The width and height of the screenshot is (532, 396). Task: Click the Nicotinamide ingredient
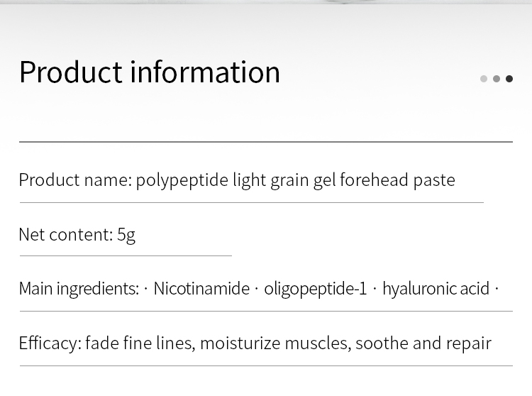[x=201, y=289]
